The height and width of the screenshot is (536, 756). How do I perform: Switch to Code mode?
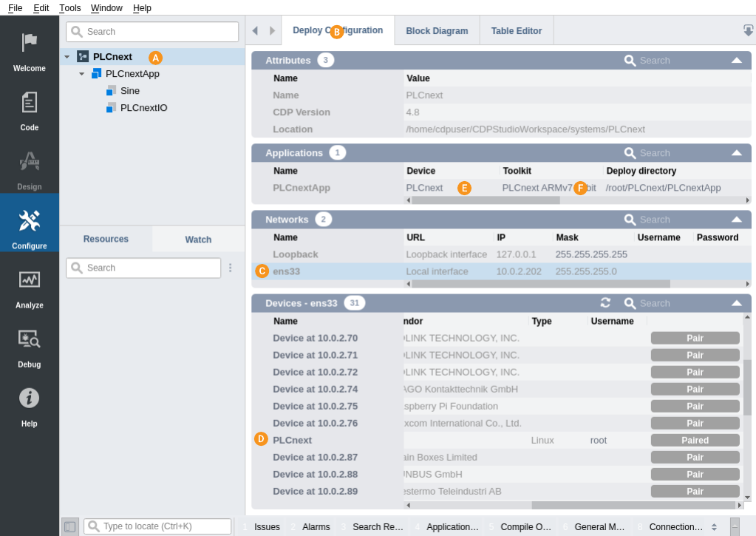coord(30,109)
